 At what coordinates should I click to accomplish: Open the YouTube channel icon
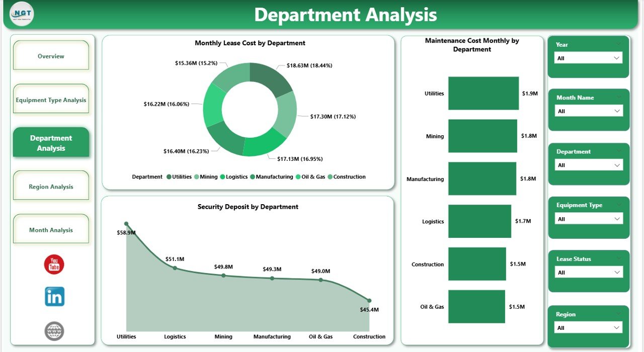(54, 263)
